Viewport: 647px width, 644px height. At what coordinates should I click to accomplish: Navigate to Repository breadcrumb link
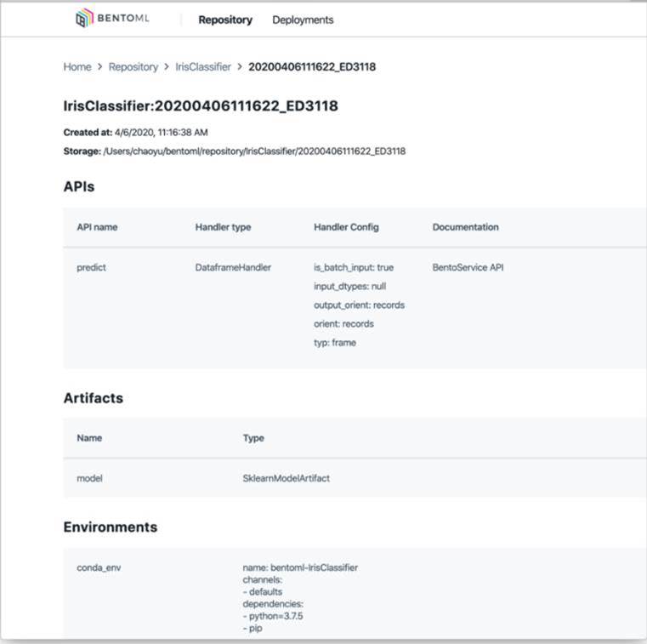[x=133, y=66]
